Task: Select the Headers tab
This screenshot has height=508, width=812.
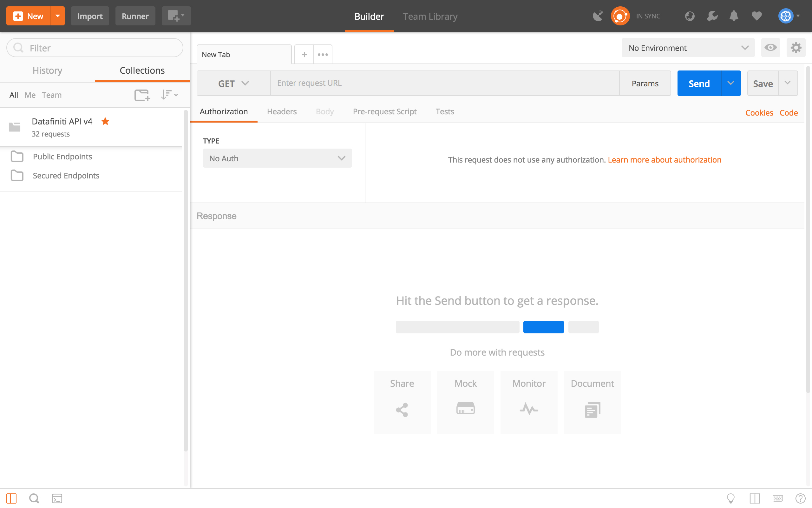Action: pyautogui.click(x=282, y=111)
